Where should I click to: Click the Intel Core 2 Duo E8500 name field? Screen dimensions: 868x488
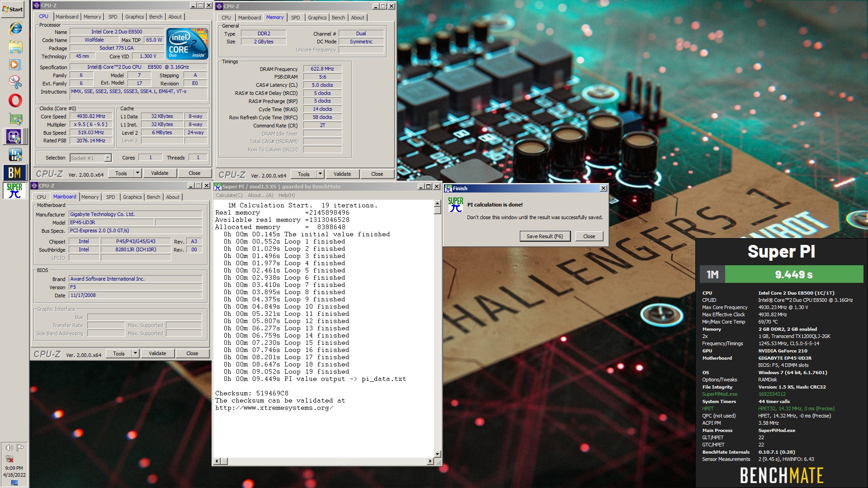(117, 32)
